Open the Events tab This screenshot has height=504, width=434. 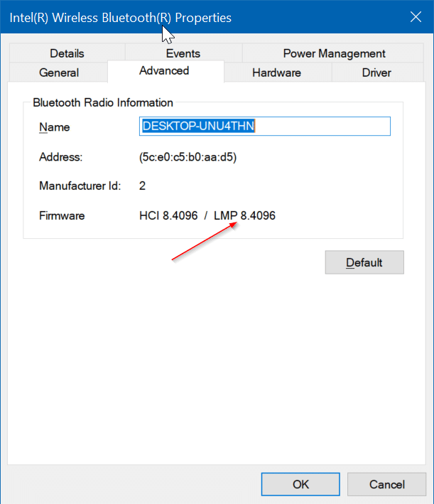click(183, 53)
